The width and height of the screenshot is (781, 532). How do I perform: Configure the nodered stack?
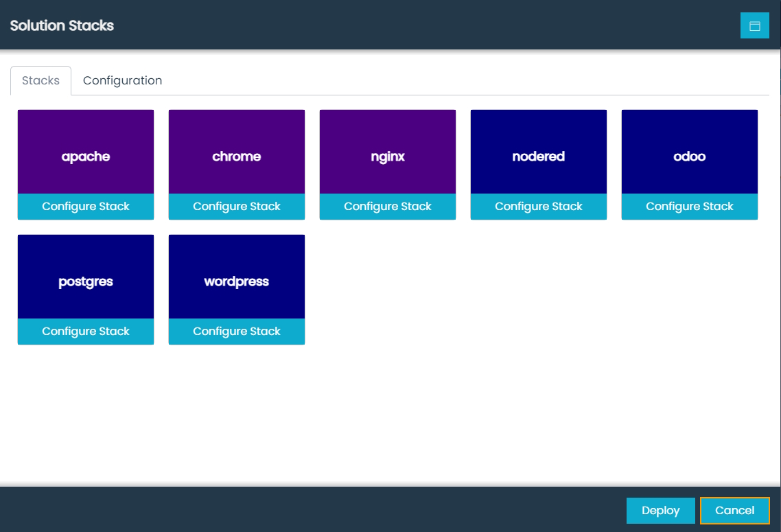(538, 206)
